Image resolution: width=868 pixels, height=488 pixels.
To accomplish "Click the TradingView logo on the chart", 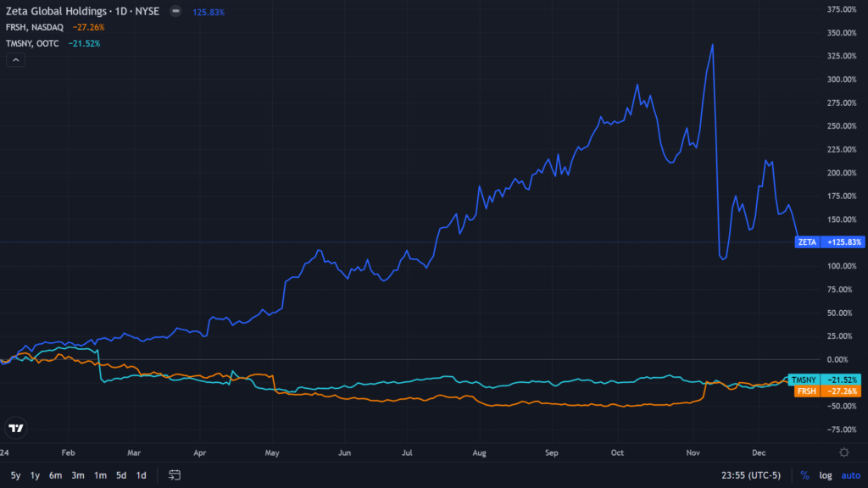I will (x=16, y=428).
